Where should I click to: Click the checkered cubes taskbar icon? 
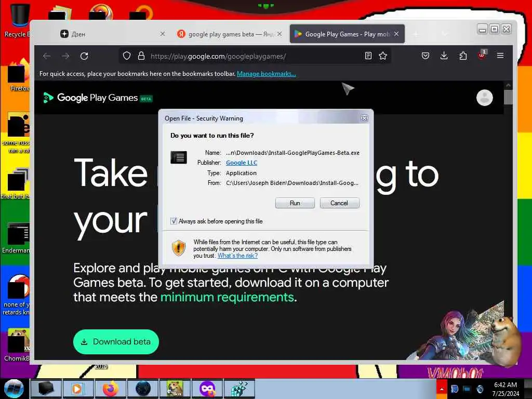pos(239,389)
